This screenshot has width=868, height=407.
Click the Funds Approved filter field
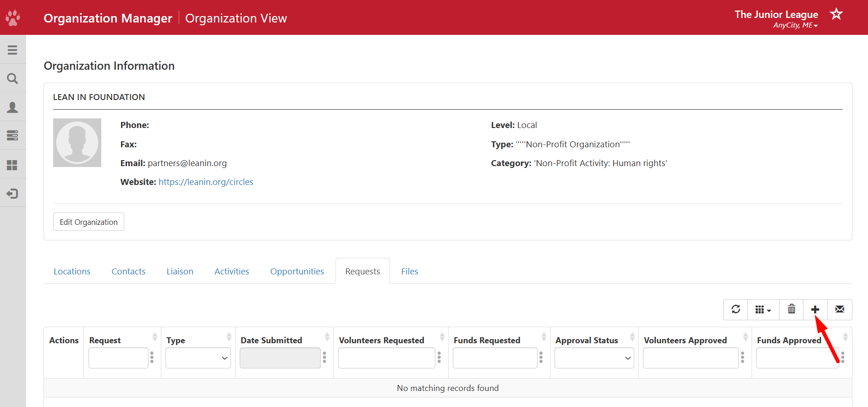click(x=797, y=358)
